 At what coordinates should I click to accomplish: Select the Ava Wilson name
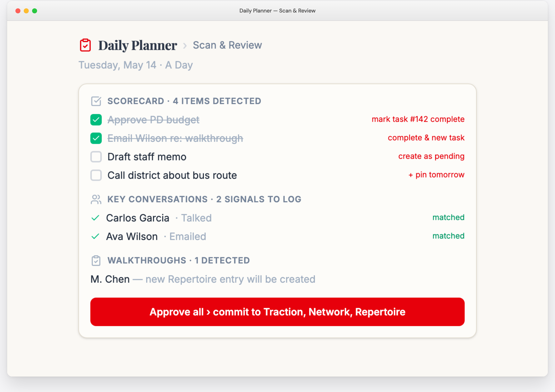tap(132, 236)
